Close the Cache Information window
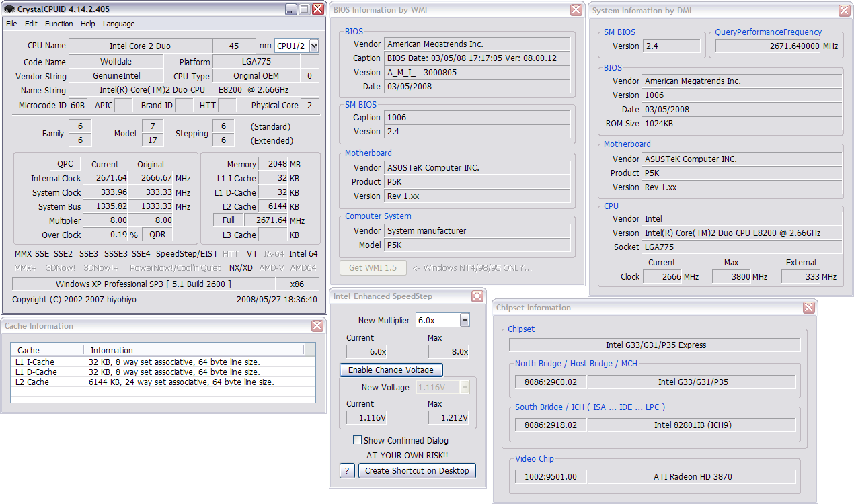Viewport: 854px width, 504px height. (317, 326)
